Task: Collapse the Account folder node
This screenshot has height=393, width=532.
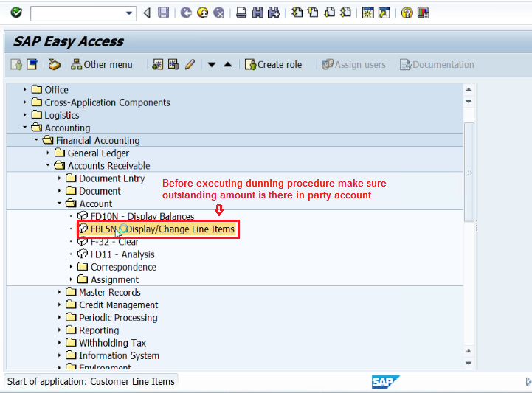Action: 59,204
